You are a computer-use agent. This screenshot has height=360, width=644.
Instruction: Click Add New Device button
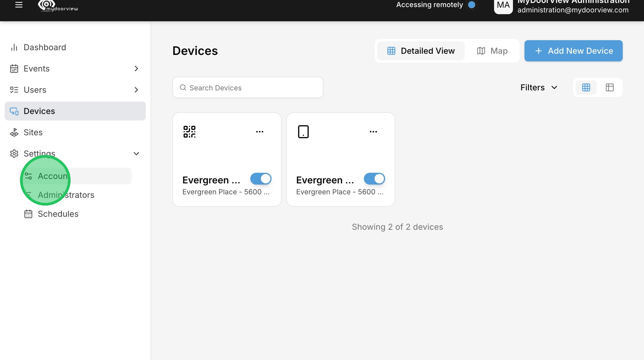pos(573,51)
